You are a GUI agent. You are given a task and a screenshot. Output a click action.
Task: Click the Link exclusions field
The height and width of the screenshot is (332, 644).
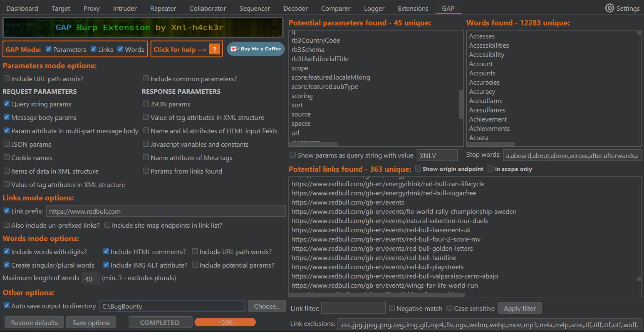pos(489,324)
